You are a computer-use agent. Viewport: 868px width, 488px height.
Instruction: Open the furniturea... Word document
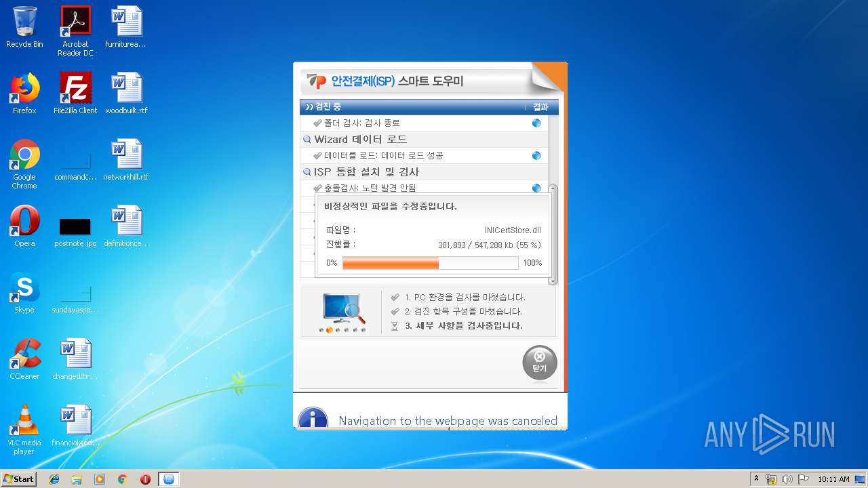[126, 27]
